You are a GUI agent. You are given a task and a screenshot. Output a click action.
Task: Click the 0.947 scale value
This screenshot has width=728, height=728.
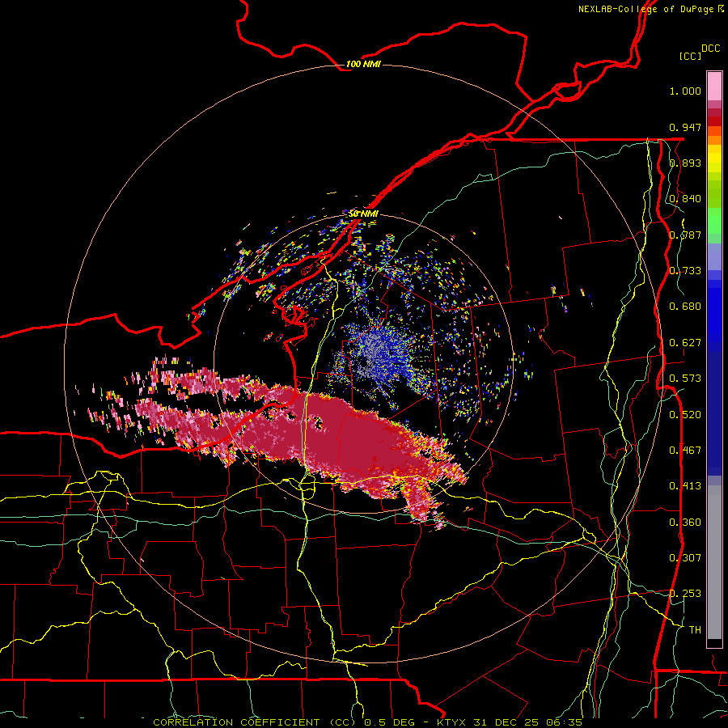(685, 127)
